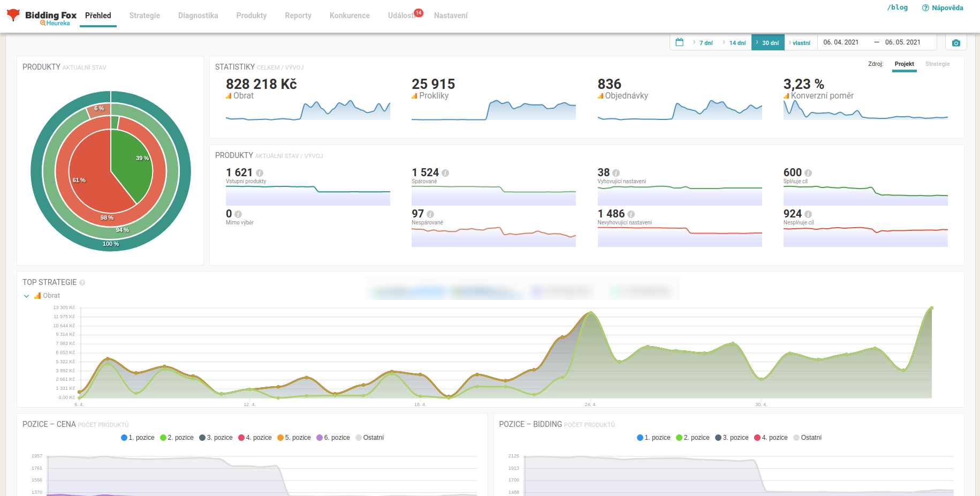Click the Obrat bar chart icon in statistics

[229, 96]
